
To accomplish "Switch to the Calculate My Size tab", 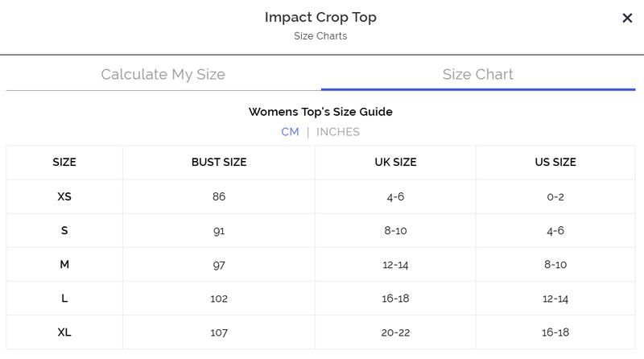I will tap(163, 74).
